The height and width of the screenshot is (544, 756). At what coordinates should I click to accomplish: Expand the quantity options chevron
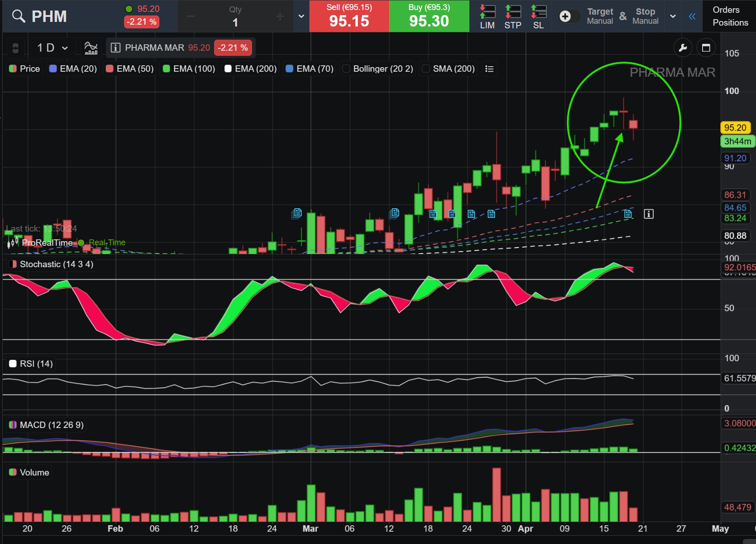301,16
